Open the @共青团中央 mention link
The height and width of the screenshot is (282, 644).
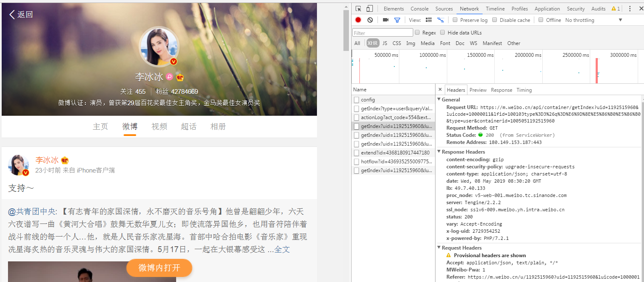tap(32, 211)
